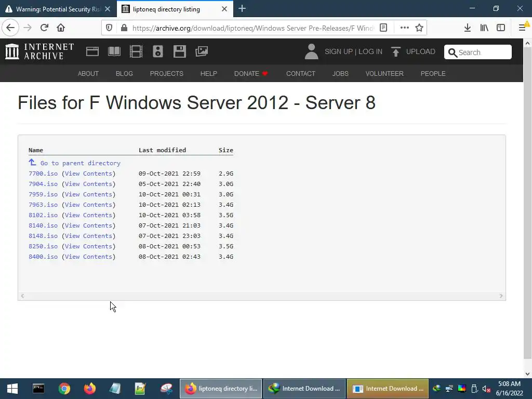
Task: Open the DONATE menu item
Action: 251,74
